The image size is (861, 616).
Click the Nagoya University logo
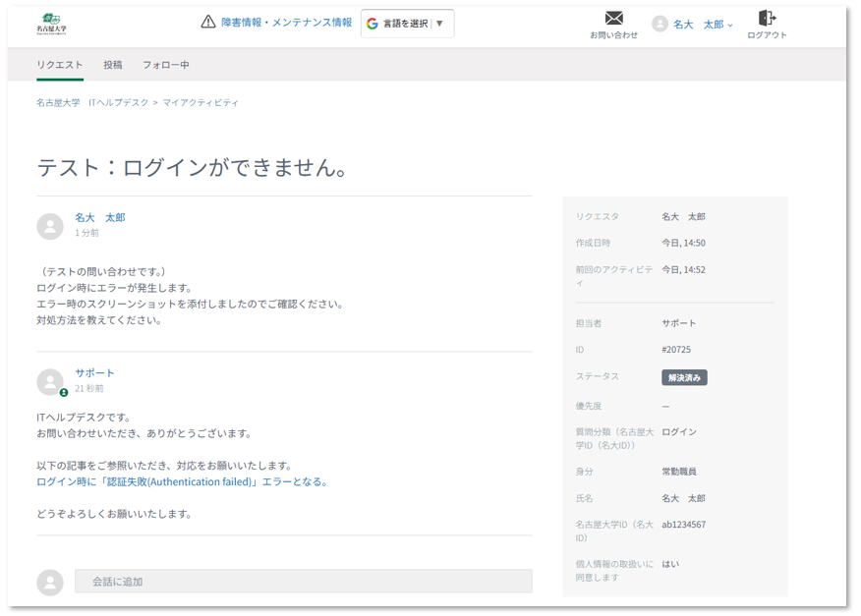coord(52,24)
